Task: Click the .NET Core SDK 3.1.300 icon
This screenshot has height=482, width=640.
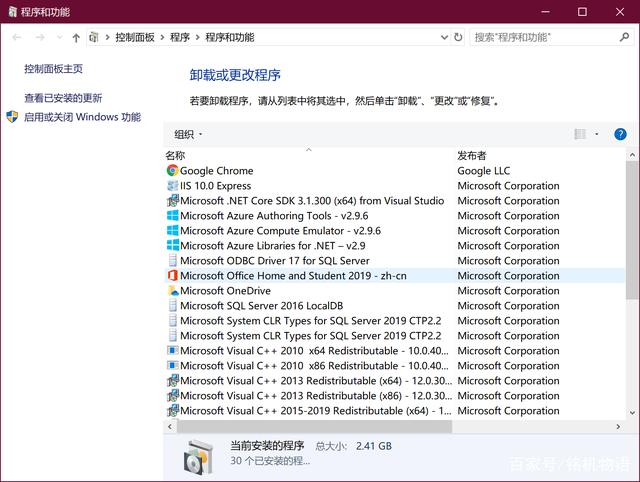Action: [173, 201]
